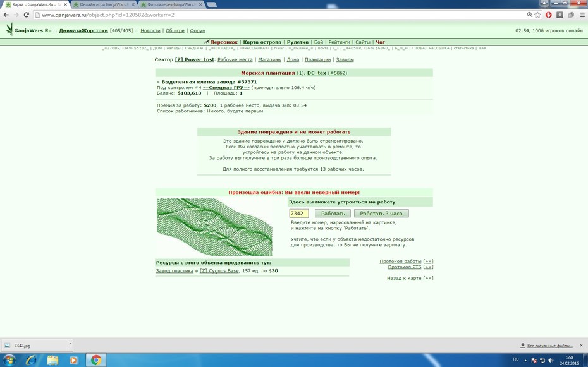Screen dimensions: 588x367
Task: Click the 'Работать 3 часа' button
Action: click(x=381, y=214)
